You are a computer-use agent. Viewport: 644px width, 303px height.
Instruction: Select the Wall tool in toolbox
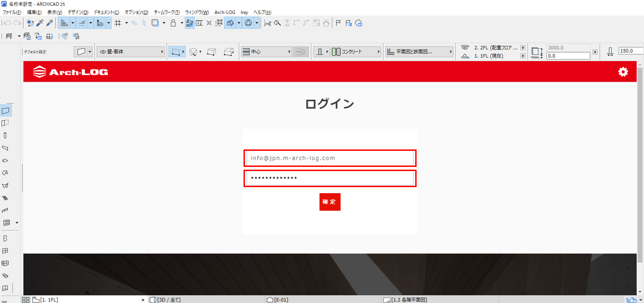(x=6, y=111)
